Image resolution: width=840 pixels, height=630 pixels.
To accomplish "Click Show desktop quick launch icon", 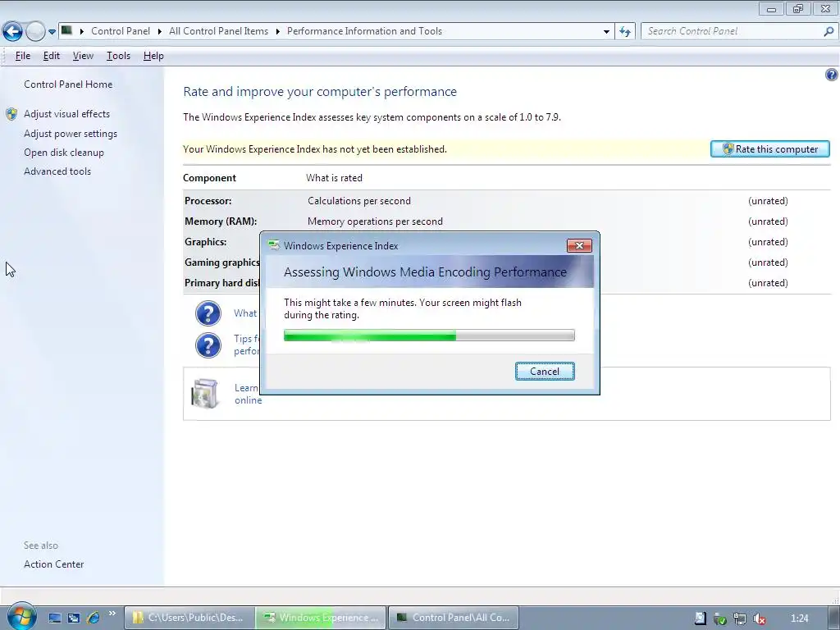I will (55, 618).
